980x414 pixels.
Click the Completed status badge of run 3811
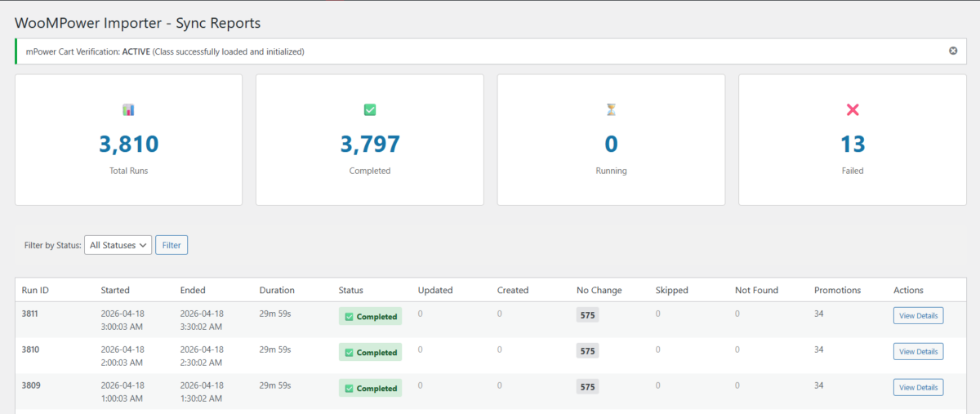370,317
